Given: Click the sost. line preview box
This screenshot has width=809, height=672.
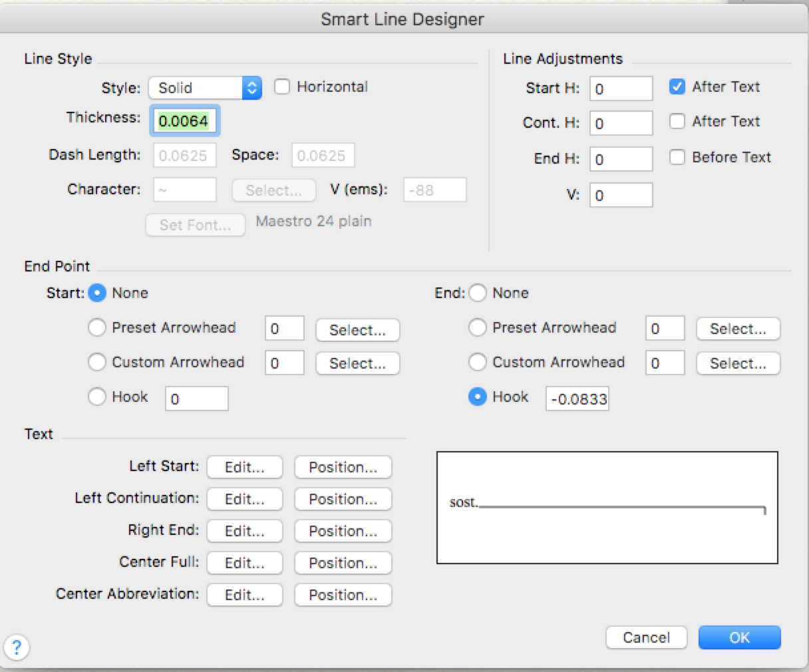Looking at the screenshot, I should click(607, 508).
